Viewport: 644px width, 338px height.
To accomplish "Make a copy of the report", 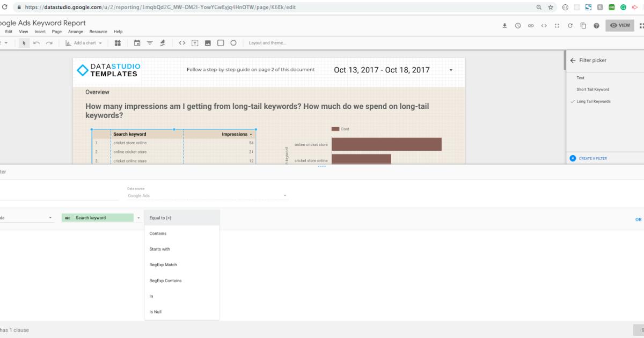I will pos(583,25).
